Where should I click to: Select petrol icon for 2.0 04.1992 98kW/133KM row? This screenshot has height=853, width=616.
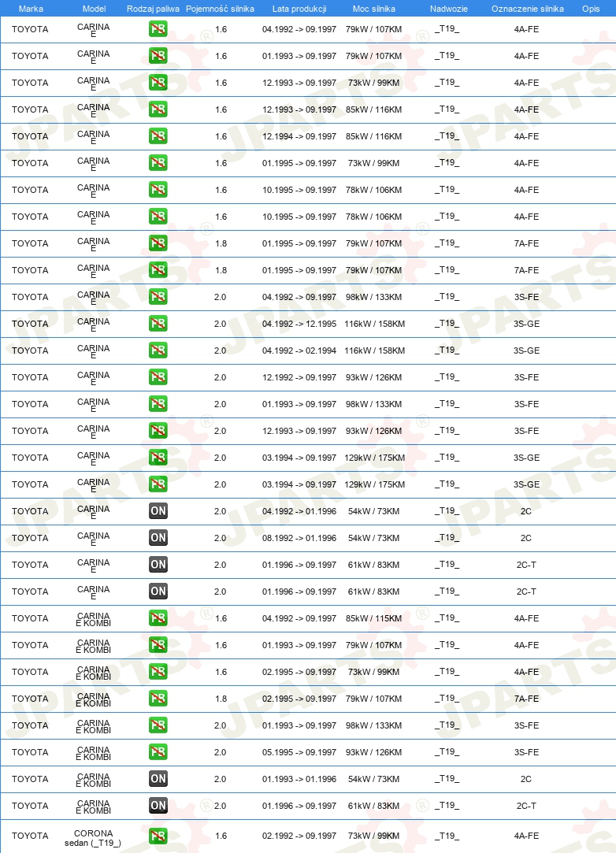click(158, 296)
